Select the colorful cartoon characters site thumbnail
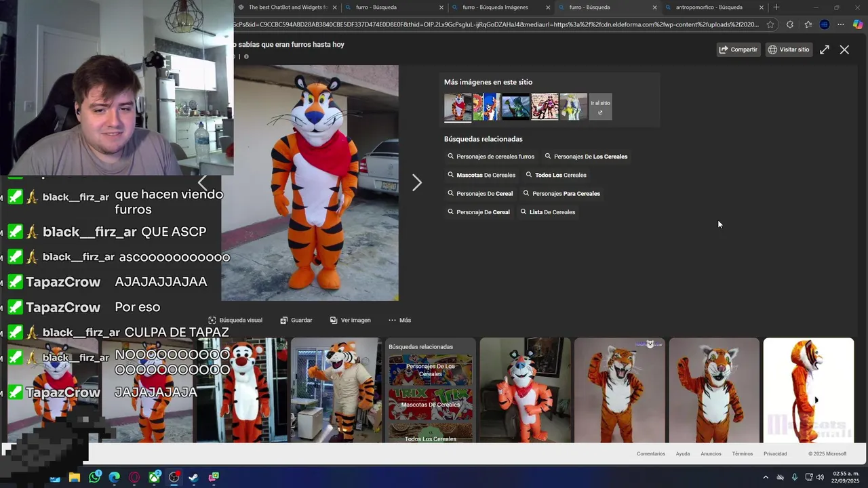The image size is (868, 488). coord(486,107)
